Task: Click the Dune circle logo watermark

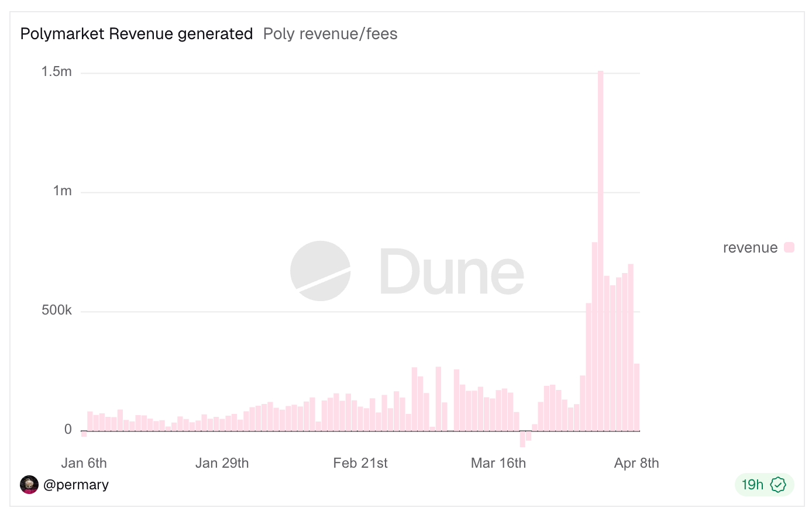Action: [321, 271]
